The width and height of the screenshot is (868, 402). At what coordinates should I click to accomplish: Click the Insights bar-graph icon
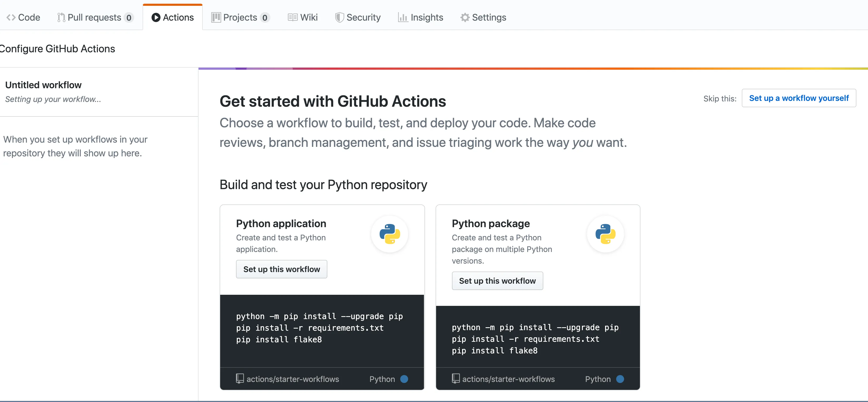coord(403,17)
